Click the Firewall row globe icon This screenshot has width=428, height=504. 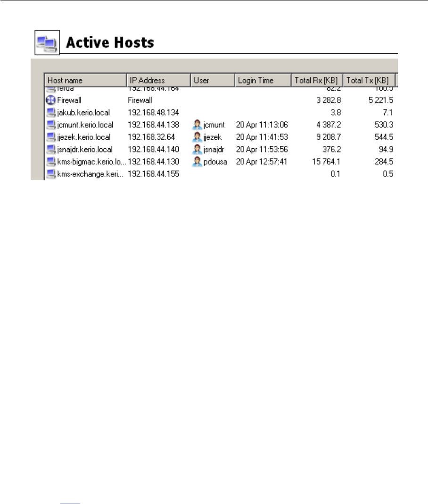pyautogui.click(x=50, y=101)
